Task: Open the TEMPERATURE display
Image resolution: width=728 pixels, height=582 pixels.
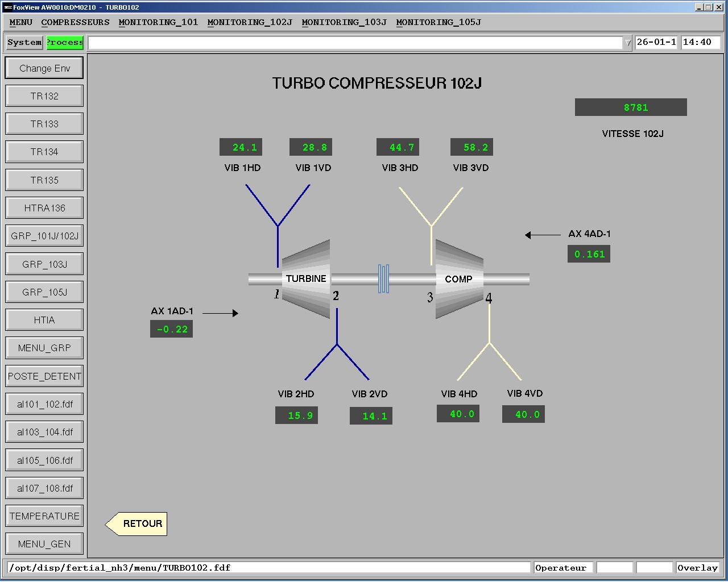Action: pyautogui.click(x=44, y=516)
